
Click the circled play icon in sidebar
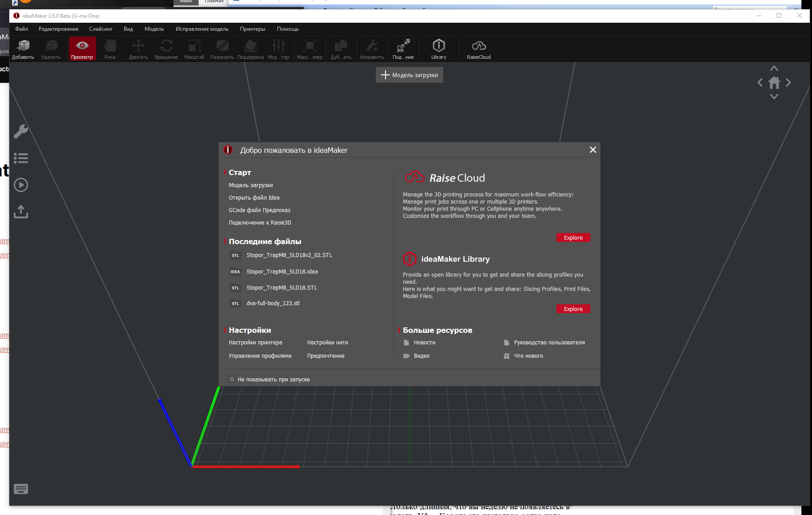(x=21, y=185)
